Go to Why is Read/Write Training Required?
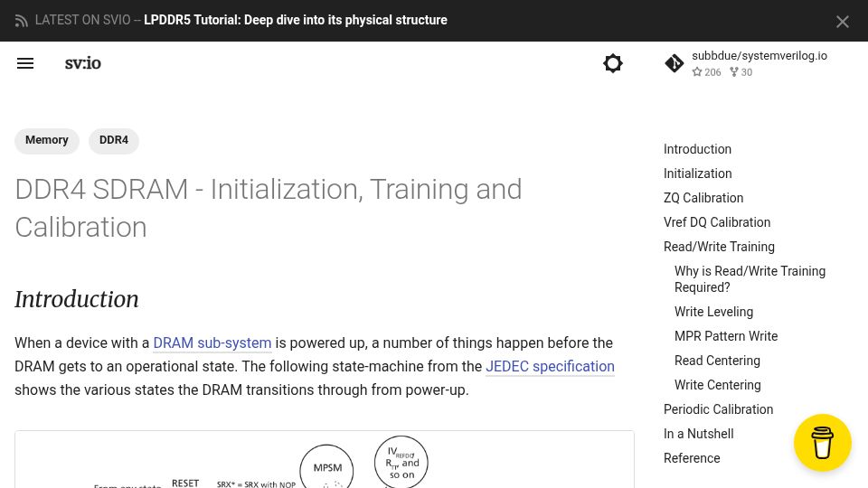Screen dimensions: 868x488 pyautogui.click(x=750, y=279)
